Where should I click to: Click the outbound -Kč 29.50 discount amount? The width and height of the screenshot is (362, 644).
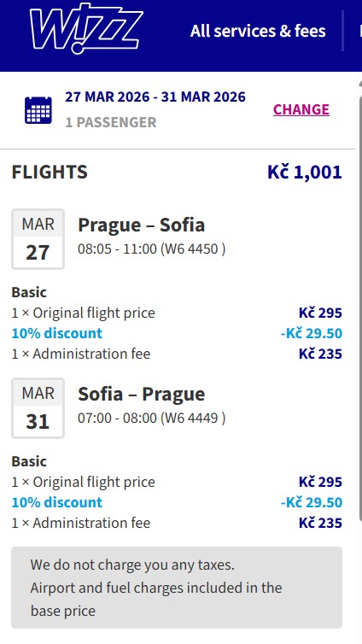(x=311, y=333)
